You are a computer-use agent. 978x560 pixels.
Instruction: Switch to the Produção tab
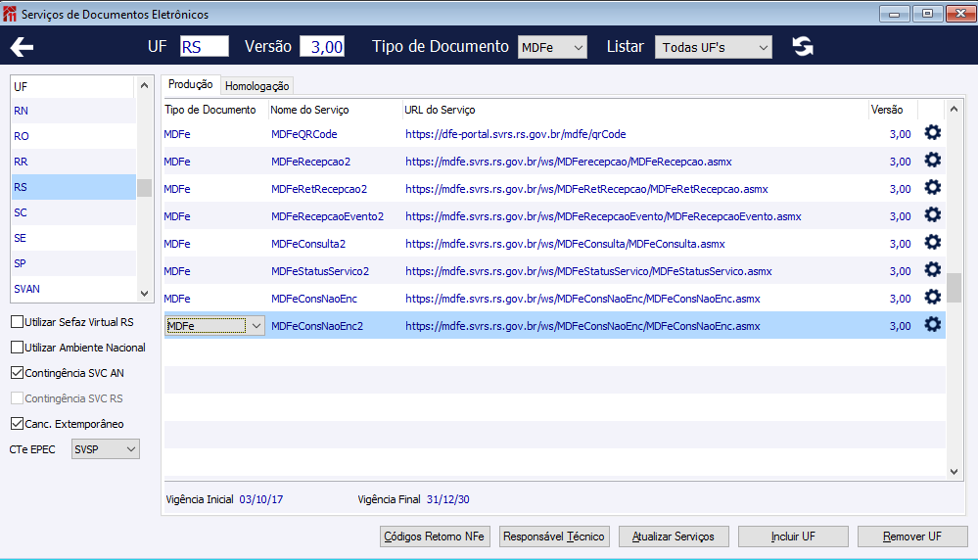pos(190,84)
